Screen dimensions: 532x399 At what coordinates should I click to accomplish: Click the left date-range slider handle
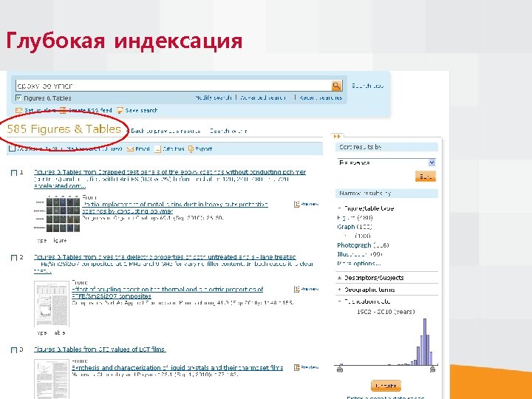point(340,369)
